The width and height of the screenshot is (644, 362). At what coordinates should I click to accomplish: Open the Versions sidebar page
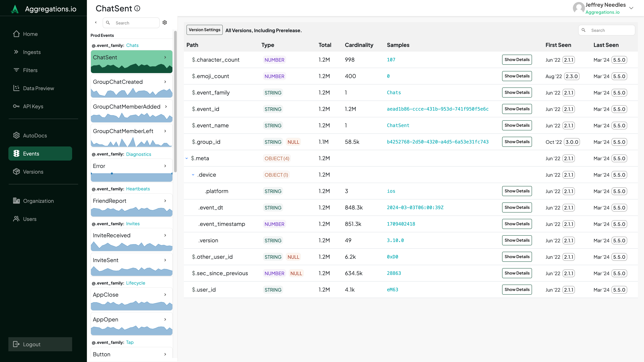[33, 172]
